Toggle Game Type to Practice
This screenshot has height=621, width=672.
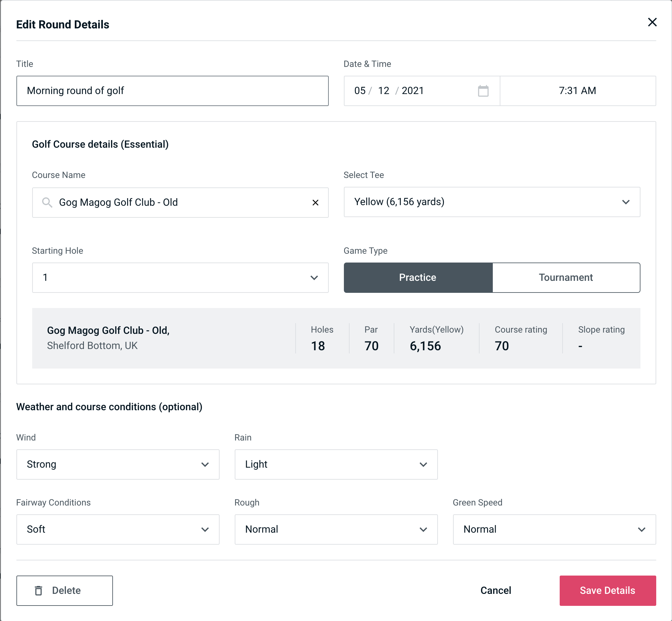point(417,277)
